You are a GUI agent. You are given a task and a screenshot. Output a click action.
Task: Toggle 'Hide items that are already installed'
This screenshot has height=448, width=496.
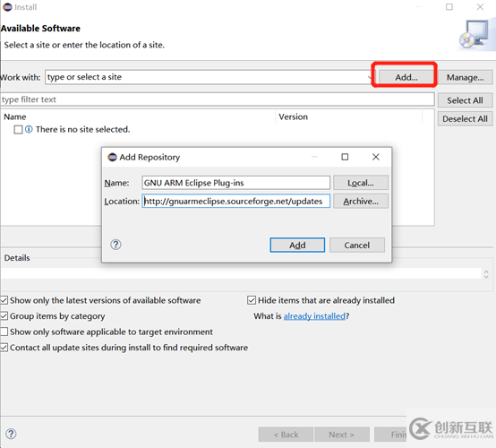pyautogui.click(x=252, y=300)
